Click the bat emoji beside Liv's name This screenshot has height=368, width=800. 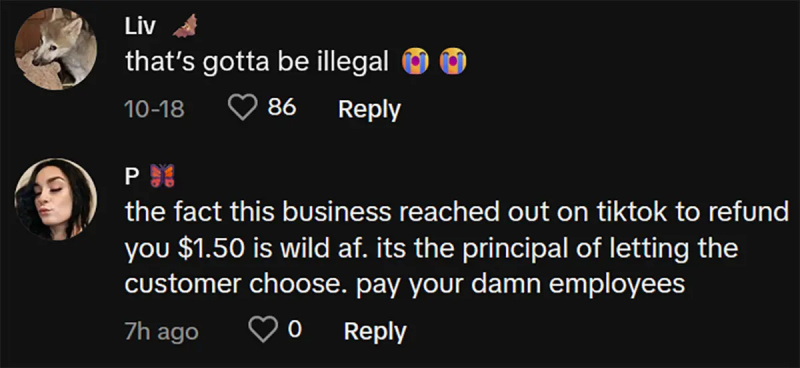point(184,26)
